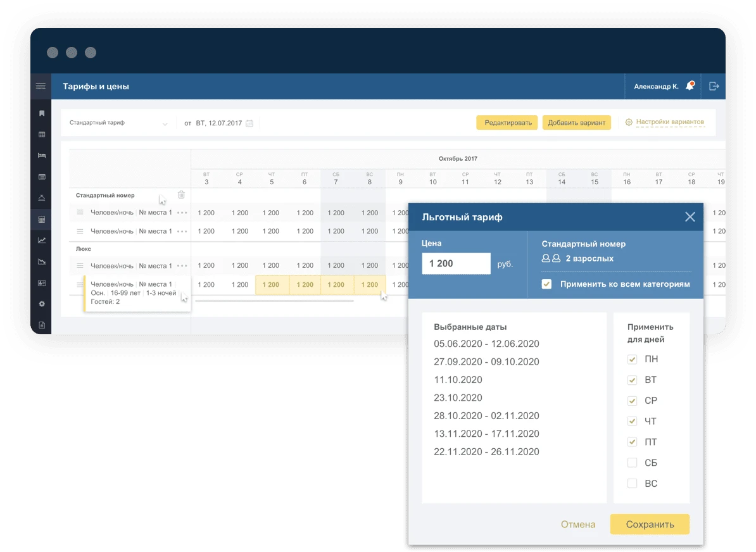Image resolution: width=756 pixels, height=552 pixels.
Task: Click date range 05.06.2020 - 12.06.2020
Action: point(486,344)
